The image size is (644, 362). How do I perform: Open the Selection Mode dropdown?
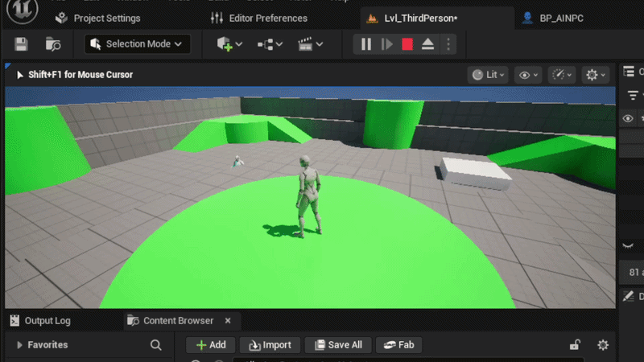coord(137,44)
